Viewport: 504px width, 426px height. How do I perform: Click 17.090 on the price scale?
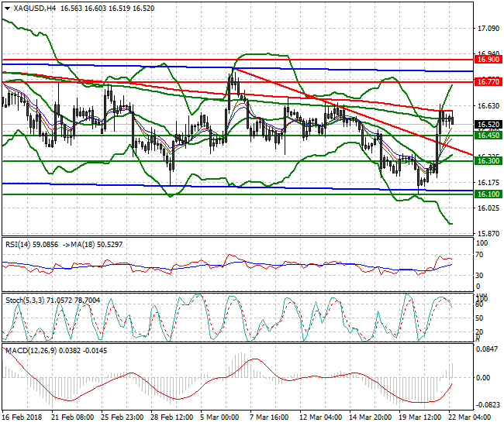click(487, 29)
